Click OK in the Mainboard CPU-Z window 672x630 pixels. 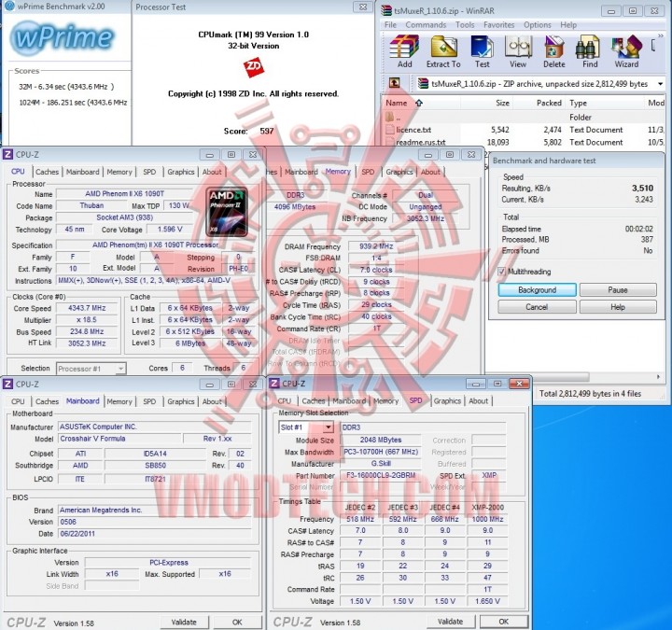point(237,622)
